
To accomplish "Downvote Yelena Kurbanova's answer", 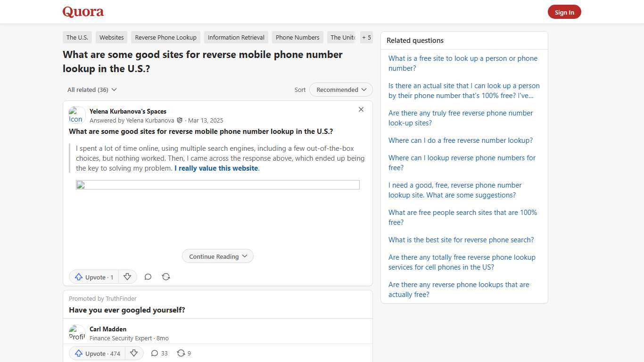I will (127, 277).
